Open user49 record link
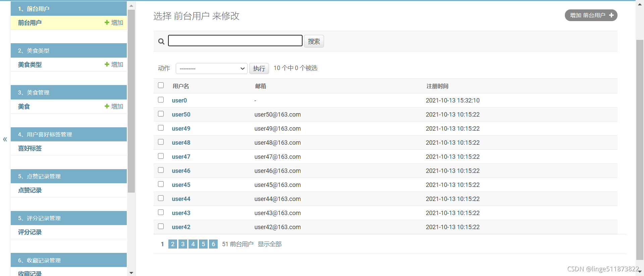 pos(181,129)
